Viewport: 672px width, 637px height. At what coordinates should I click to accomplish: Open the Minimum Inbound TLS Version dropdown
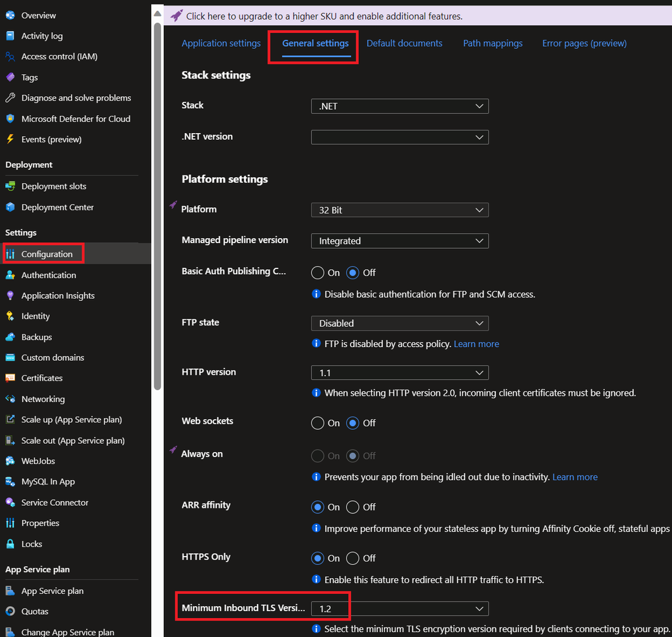(x=400, y=609)
